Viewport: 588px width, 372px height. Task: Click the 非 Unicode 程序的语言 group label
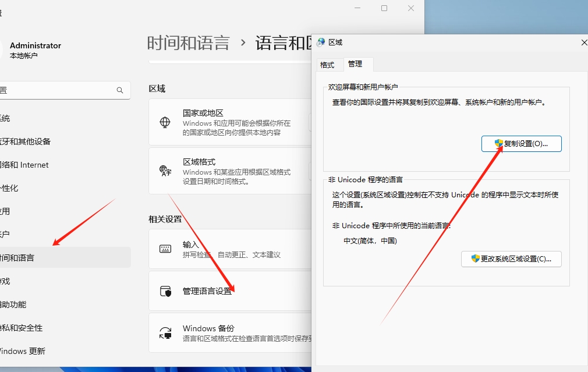tap(365, 180)
